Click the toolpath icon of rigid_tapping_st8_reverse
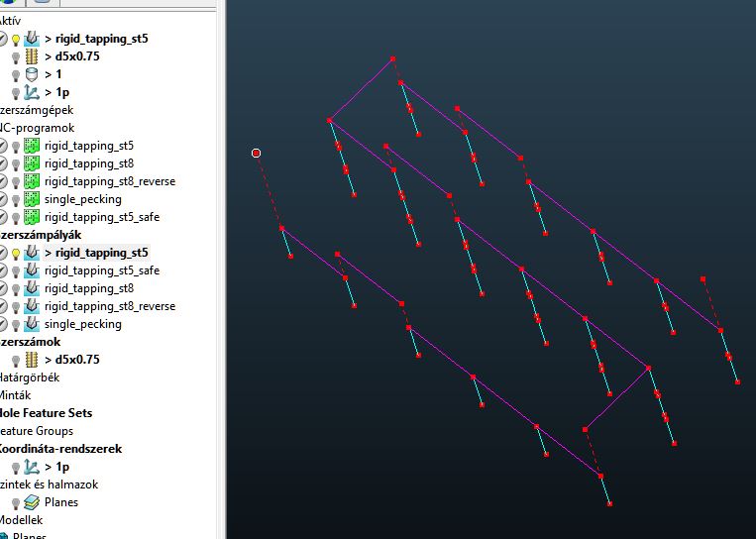Viewport: 756px width, 539px height. [32, 306]
